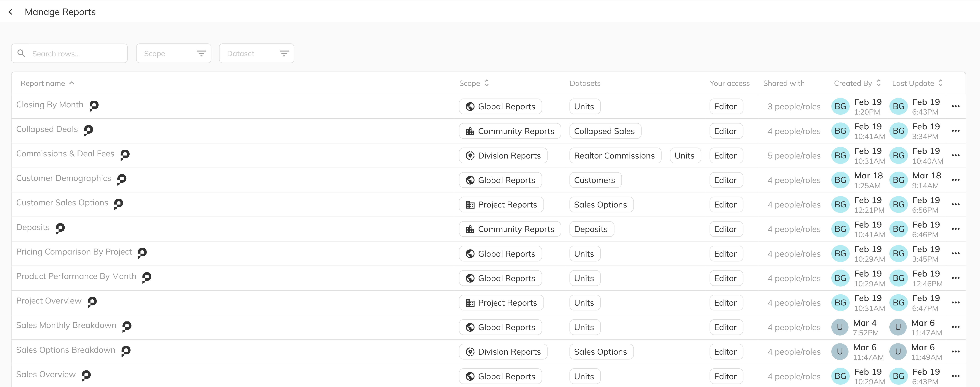This screenshot has width=980, height=387.
Task: Open the Scope filter dropdown
Action: click(174, 53)
